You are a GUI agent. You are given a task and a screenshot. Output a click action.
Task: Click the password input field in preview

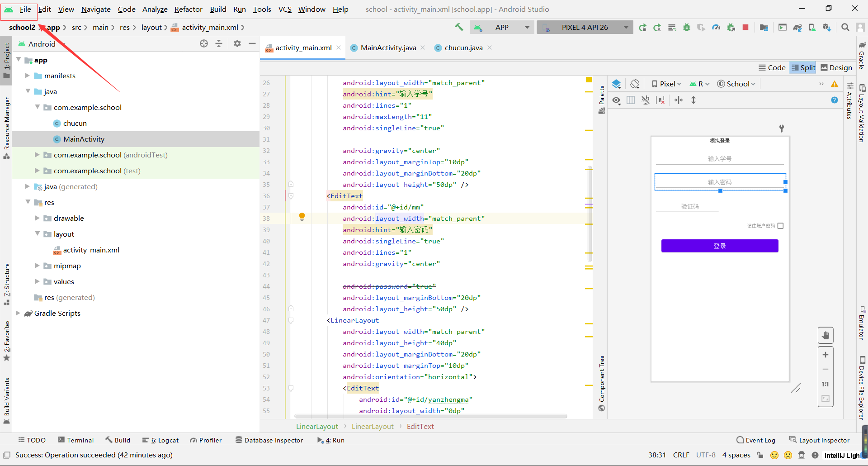(719, 182)
